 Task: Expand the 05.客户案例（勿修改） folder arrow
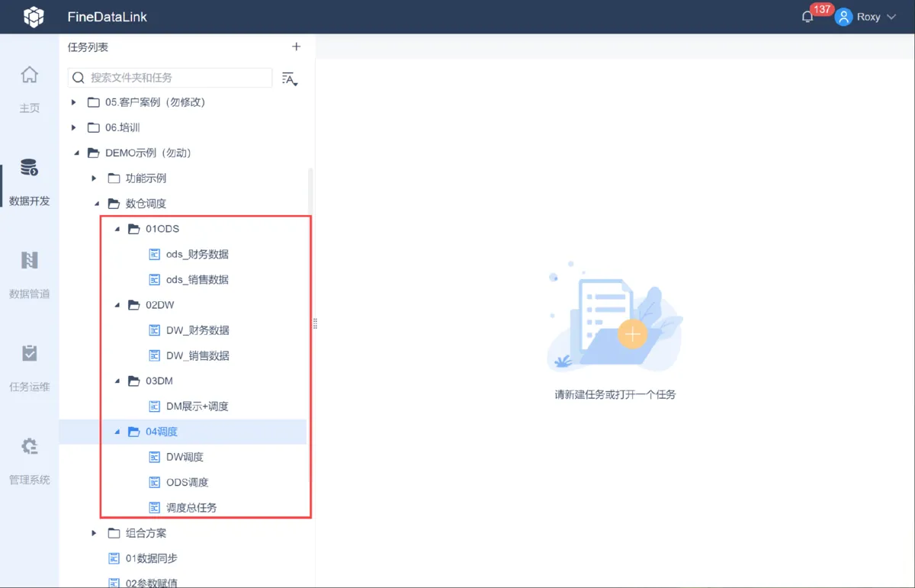[x=74, y=102]
